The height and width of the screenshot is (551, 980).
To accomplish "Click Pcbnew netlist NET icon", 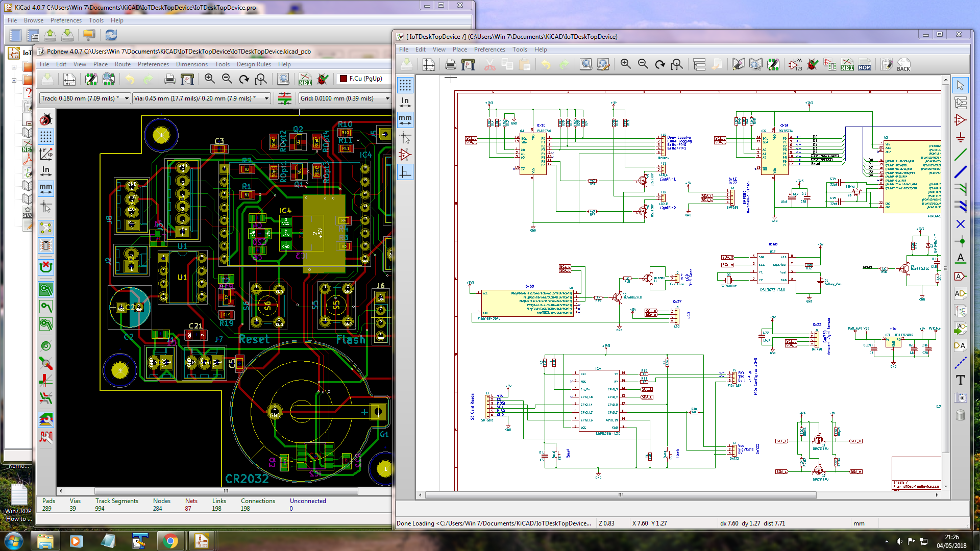I will pos(305,79).
